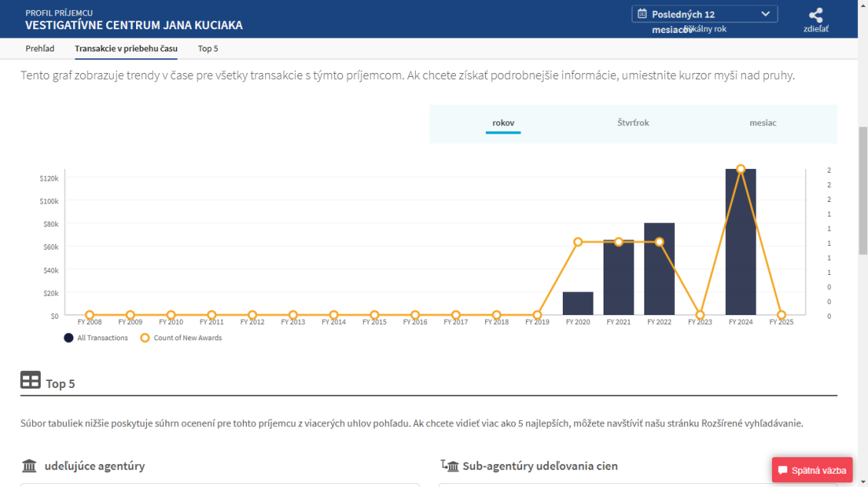Click the udeľujúce agentúry heading
This screenshot has width=868, height=487.
point(95,466)
